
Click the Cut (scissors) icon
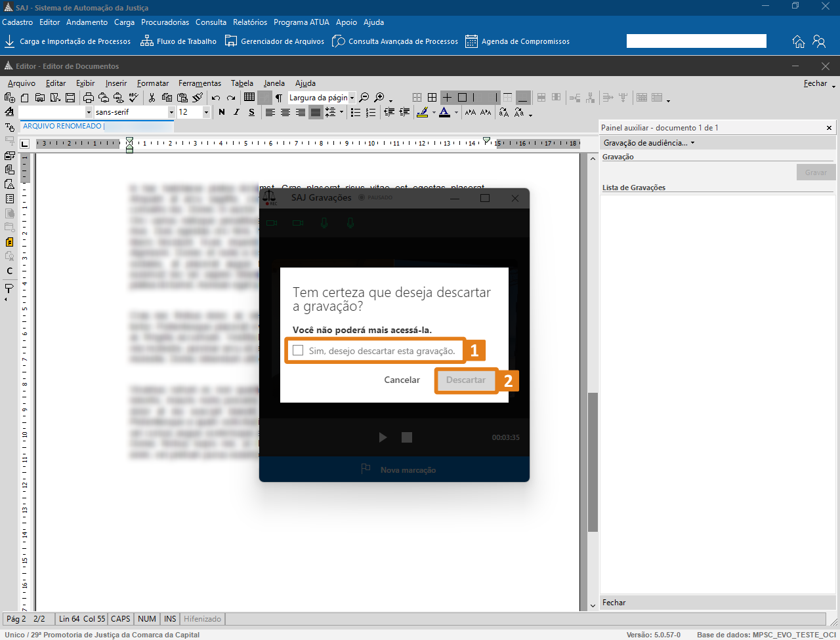click(x=152, y=98)
